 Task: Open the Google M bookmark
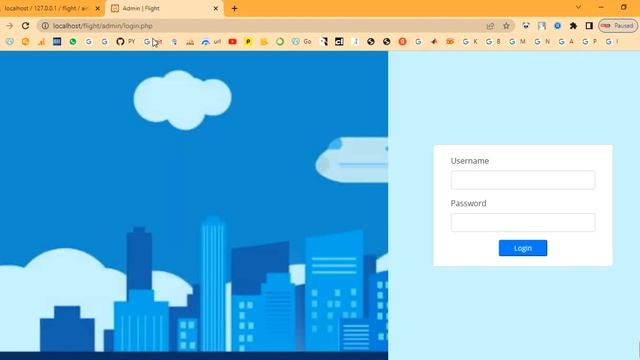(x=517, y=41)
